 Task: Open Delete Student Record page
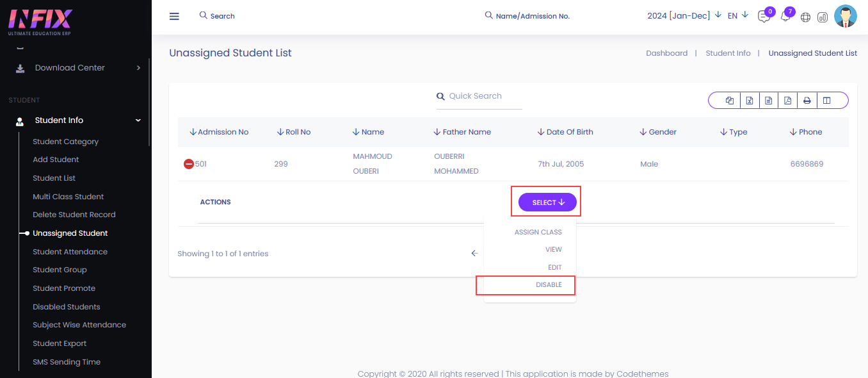(74, 215)
